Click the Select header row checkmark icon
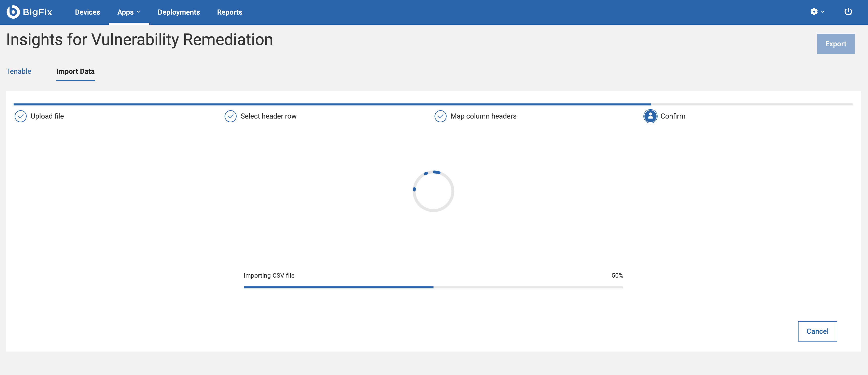This screenshot has width=868, height=375. (231, 116)
